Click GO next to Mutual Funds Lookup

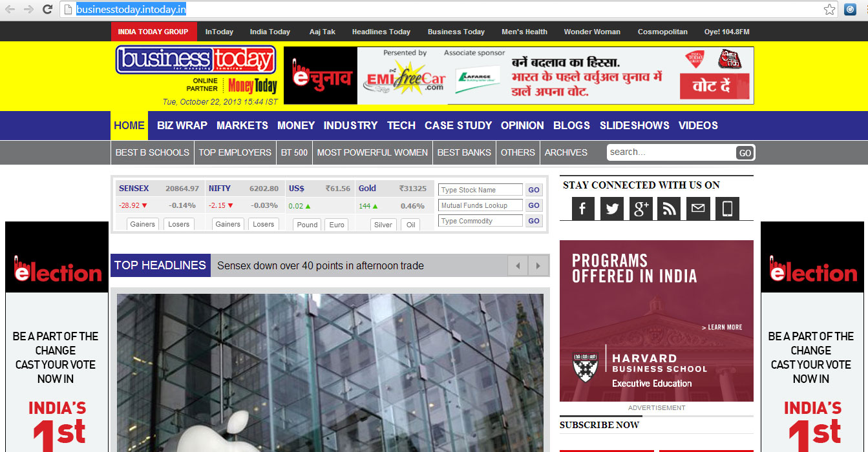(534, 205)
